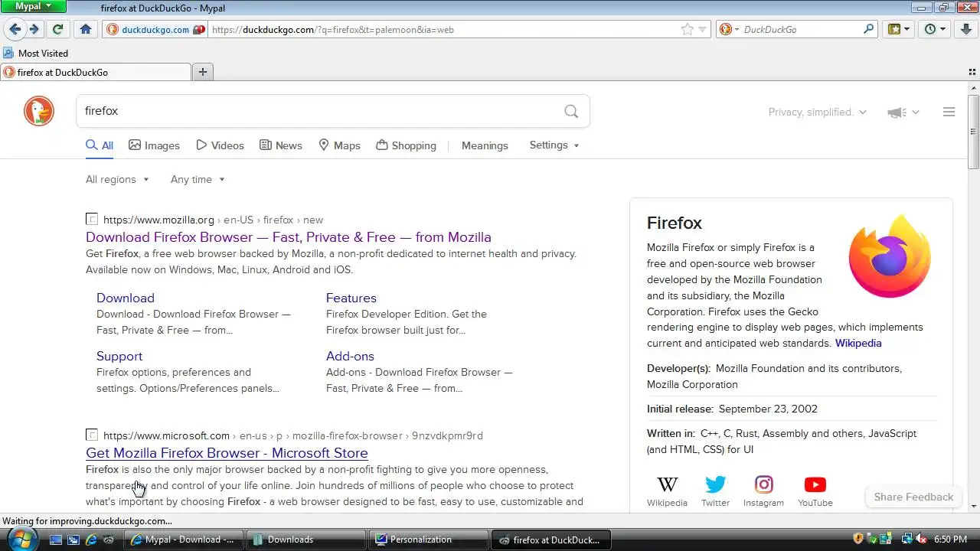Click the favicon beside the microsoft.com result
The image size is (980, 551).
92,435
